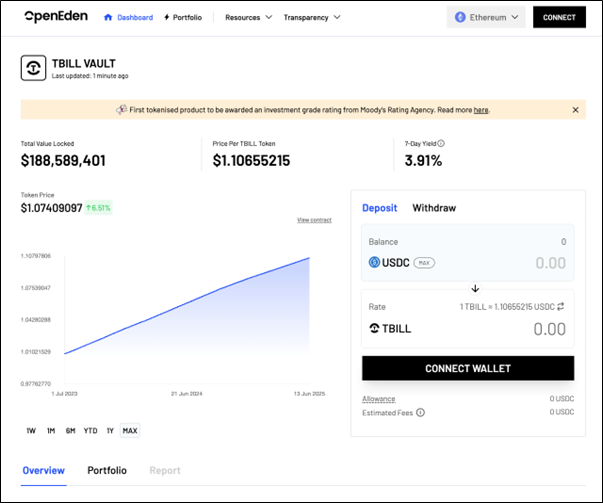Dismiss the Moody's rating announcement banner

coord(575,110)
